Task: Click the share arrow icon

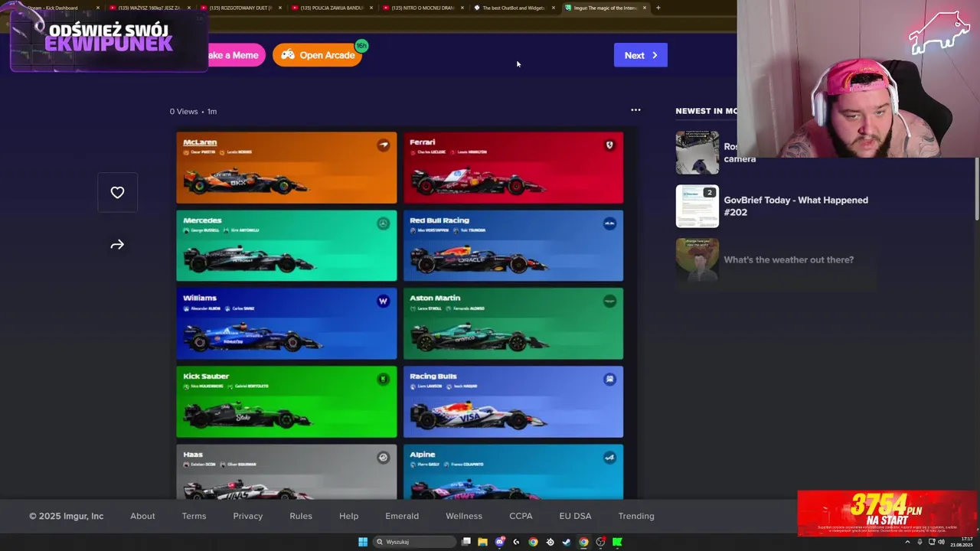Action: (117, 245)
